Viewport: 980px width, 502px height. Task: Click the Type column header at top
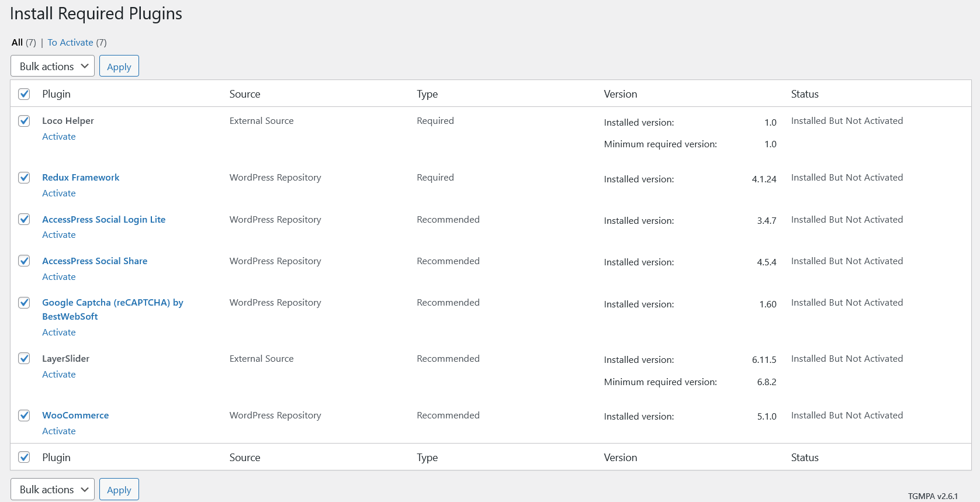[x=427, y=94]
